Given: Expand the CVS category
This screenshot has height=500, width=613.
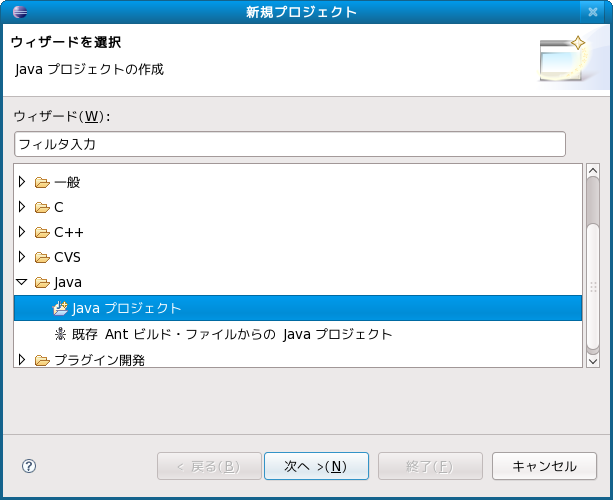Looking at the screenshot, I should point(22,257).
